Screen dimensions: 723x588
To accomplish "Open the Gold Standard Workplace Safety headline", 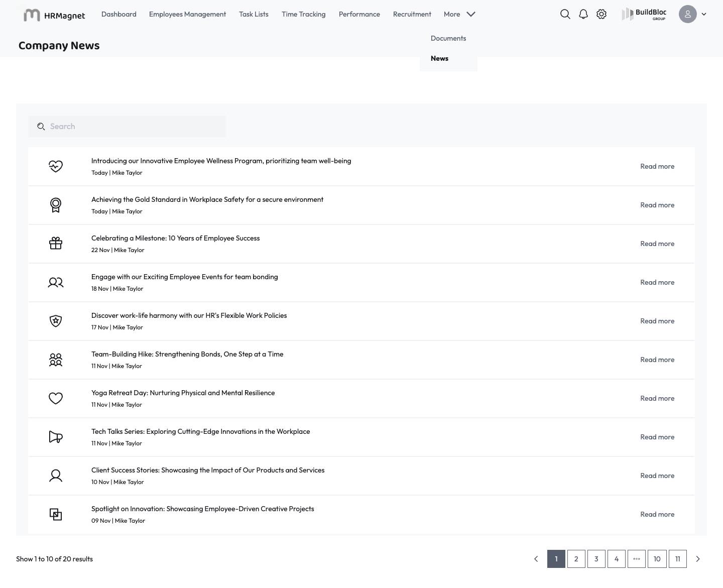I will (207, 199).
